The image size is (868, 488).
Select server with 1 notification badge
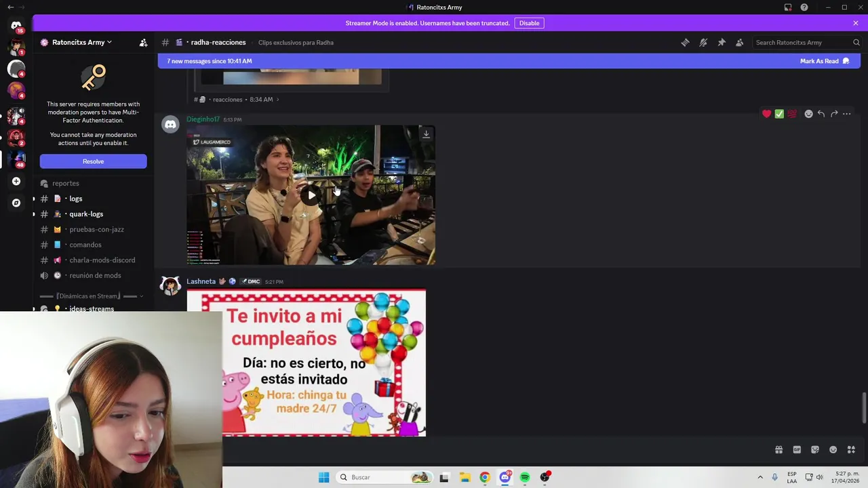pos(16,47)
